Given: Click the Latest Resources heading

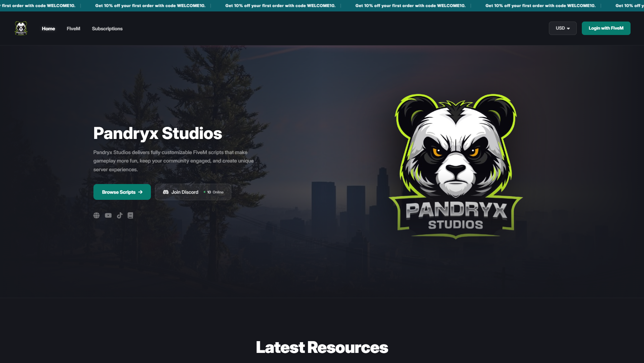Looking at the screenshot, I should point(322,348).
